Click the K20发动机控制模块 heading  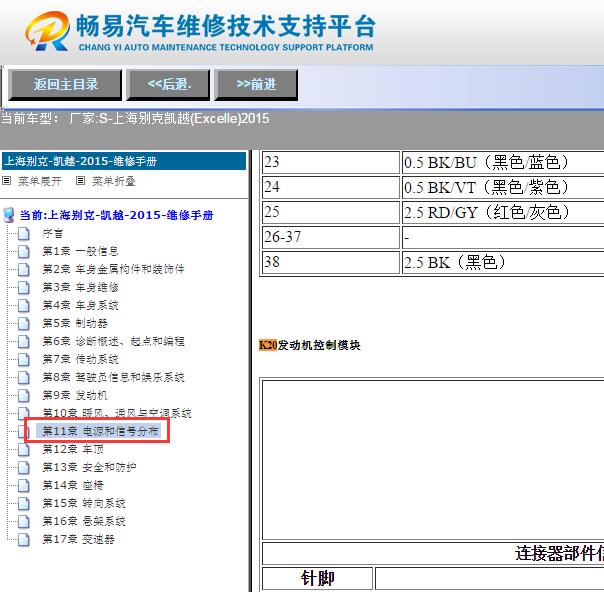point(310,345)
